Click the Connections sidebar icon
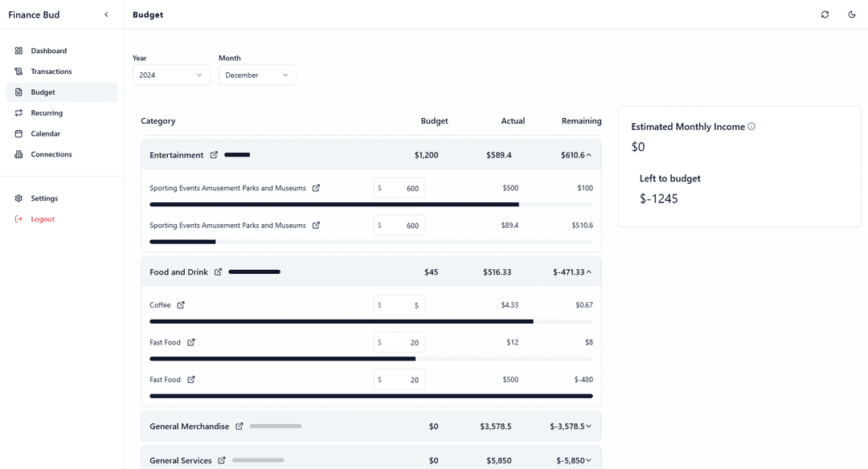This screenshot has width=868, height=469. click(x=18, y=154)
